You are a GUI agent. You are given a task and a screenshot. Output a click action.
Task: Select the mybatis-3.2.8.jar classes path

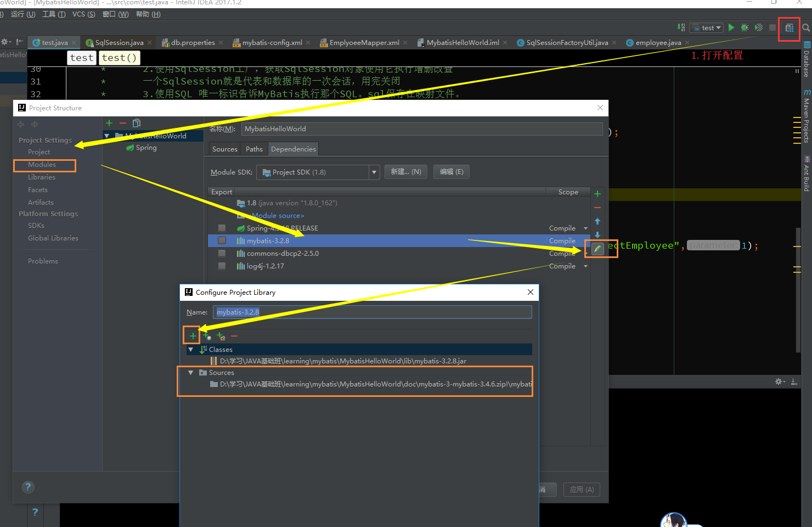click(343, 361)
